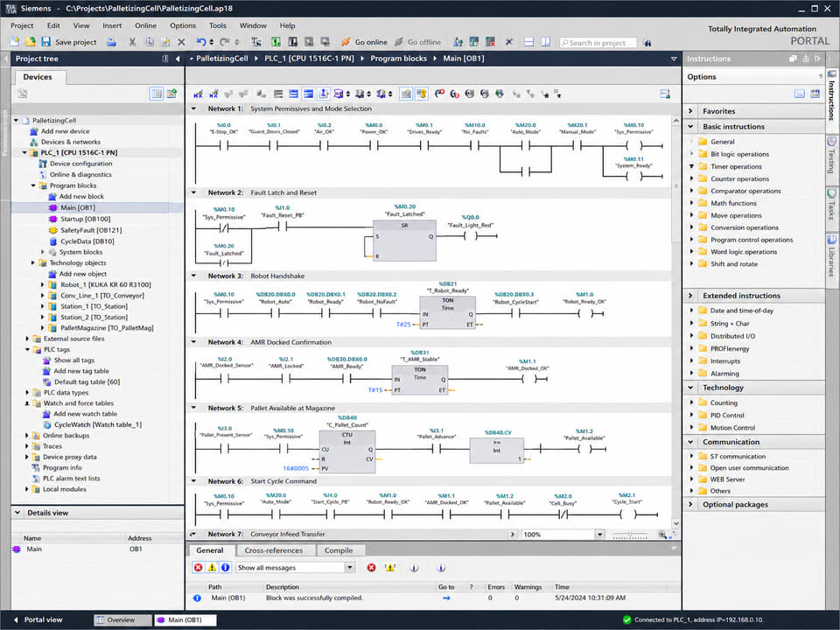The height and width of the screenshot is (630, 840).
Task: Switch to the Compile tab
Action: (x=339, y=550)
